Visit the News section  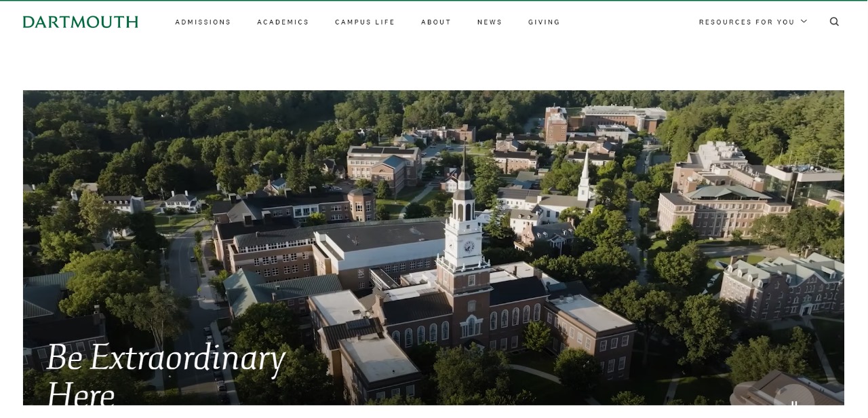pyautogui.click(x=490, y=22)
